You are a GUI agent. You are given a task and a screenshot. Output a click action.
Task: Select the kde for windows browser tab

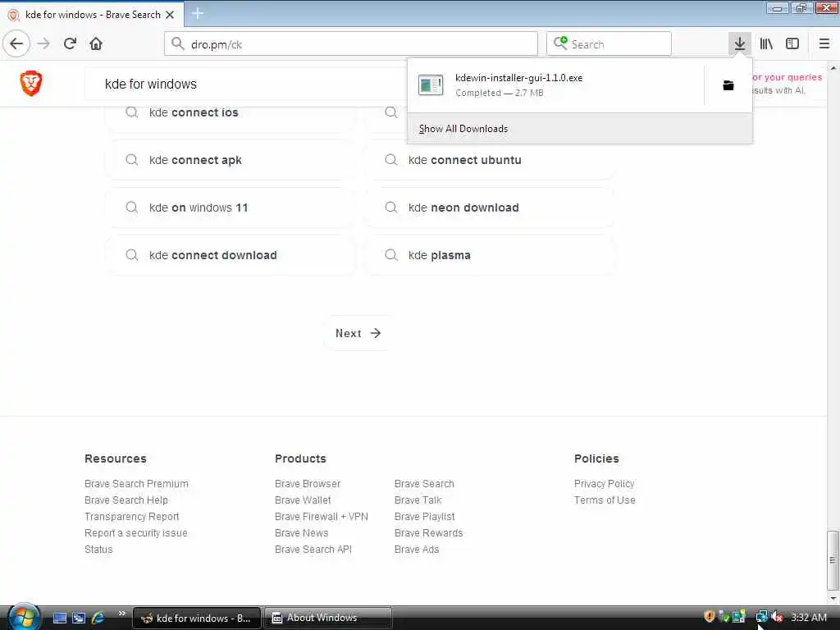point(92,15)
